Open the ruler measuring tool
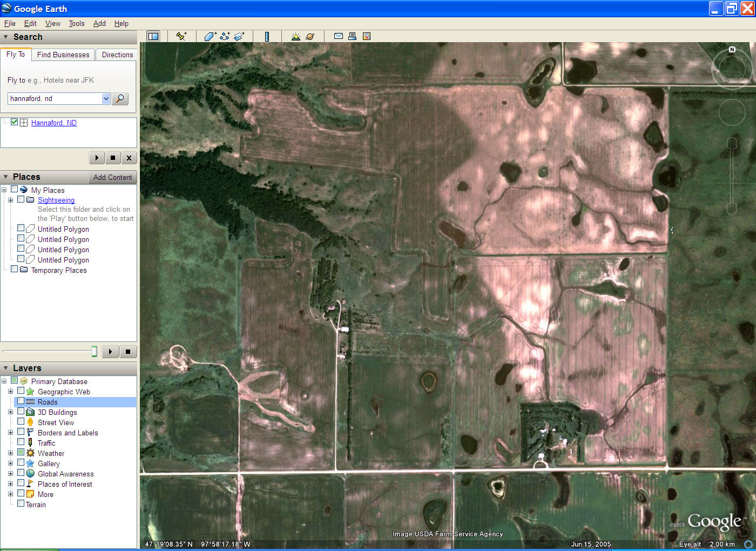 (x=267, y=36)
